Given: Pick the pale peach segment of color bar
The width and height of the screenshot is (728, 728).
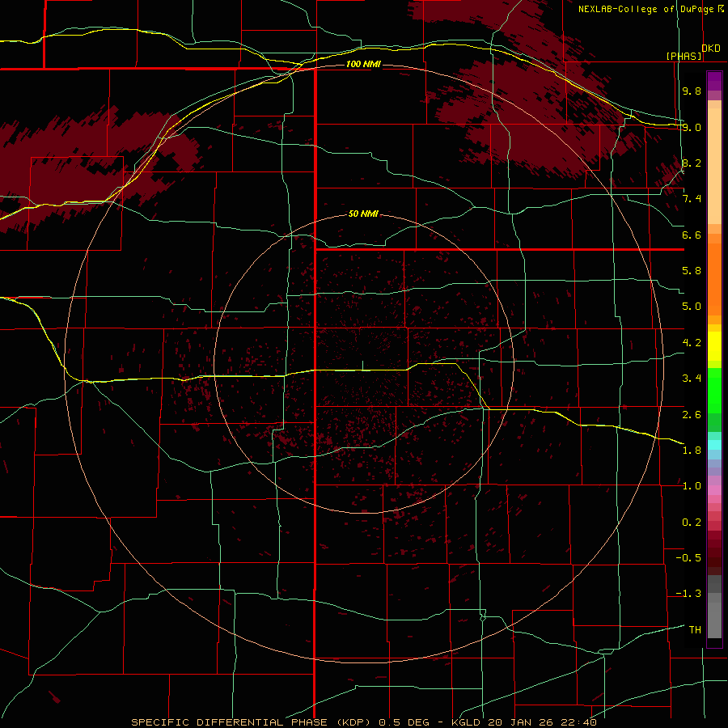Looking at the screenshot, I should (x=714, y=166).
